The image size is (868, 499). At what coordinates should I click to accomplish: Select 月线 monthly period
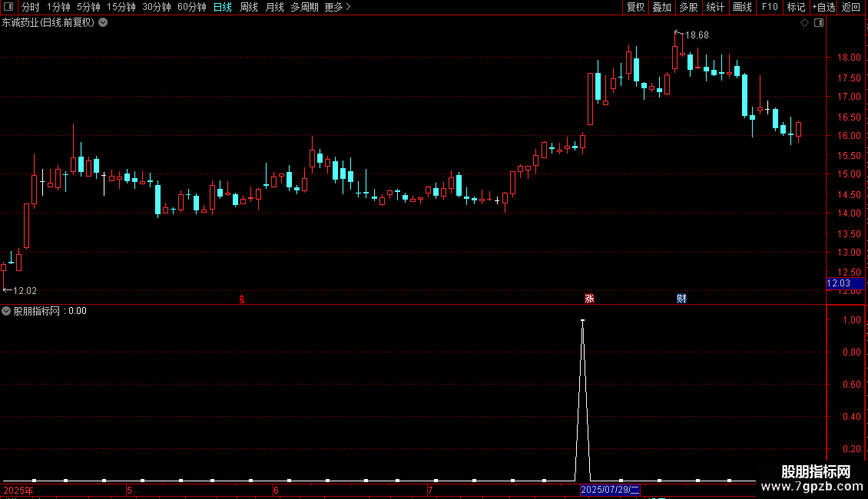click(274, 7)
